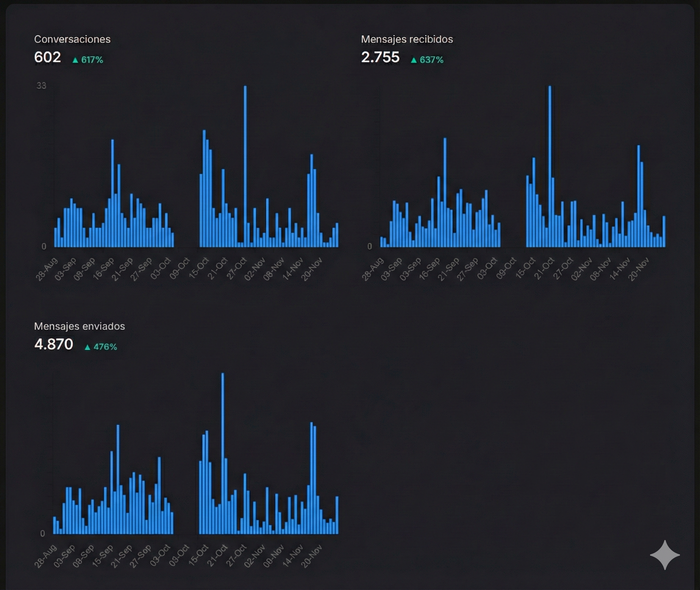Click the 602 conversations total
This screenshot has width=700, height=590.
(x=47, y=57)
